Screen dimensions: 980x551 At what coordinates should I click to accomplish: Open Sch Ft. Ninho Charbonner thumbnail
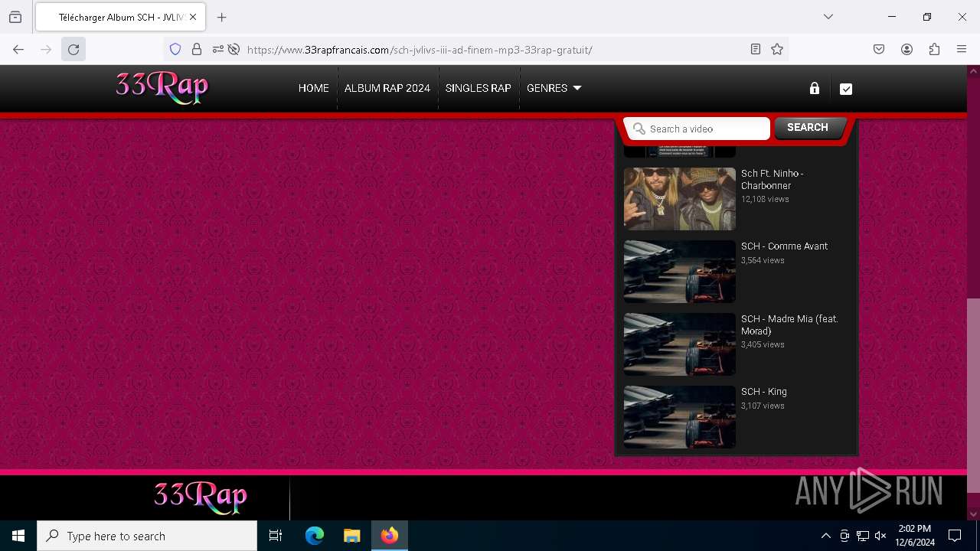point(679,199)
